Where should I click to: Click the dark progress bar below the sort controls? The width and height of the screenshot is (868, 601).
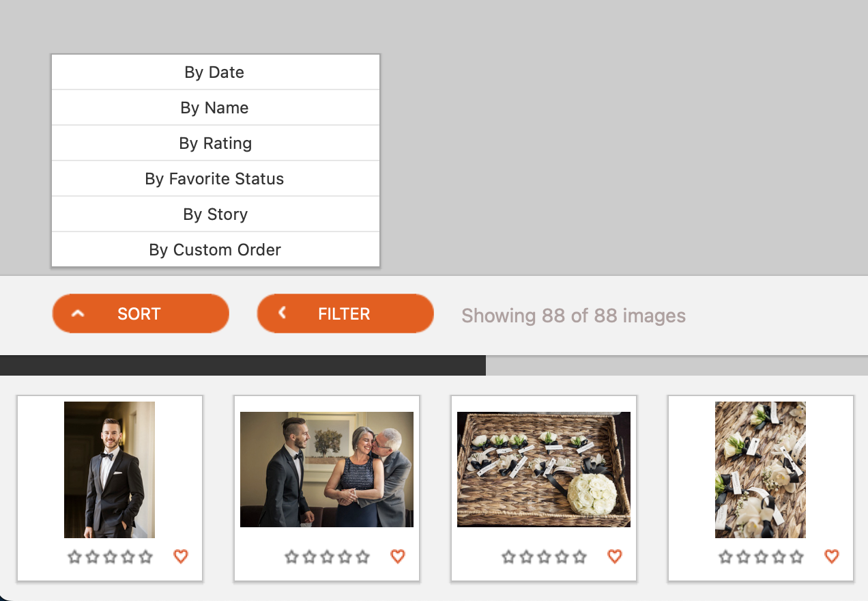(243, 365)
